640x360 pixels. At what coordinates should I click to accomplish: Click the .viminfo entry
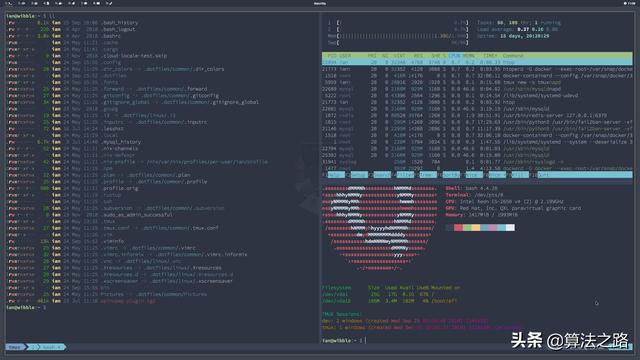click(x=113, y=241)
